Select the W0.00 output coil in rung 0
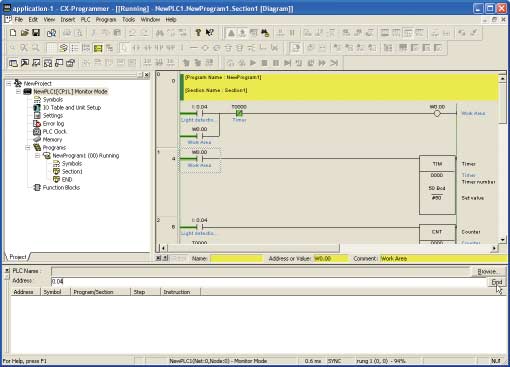 click(x=437, y=113)
